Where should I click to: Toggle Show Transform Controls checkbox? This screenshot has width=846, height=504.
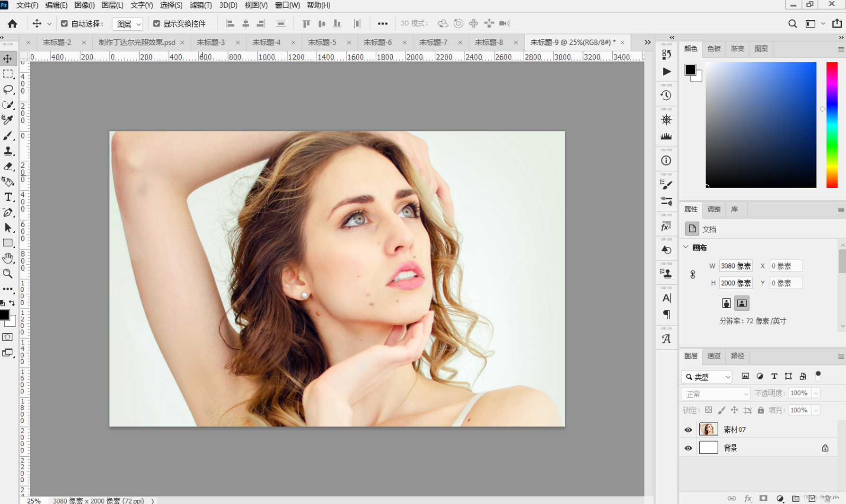tap(157, 24)
